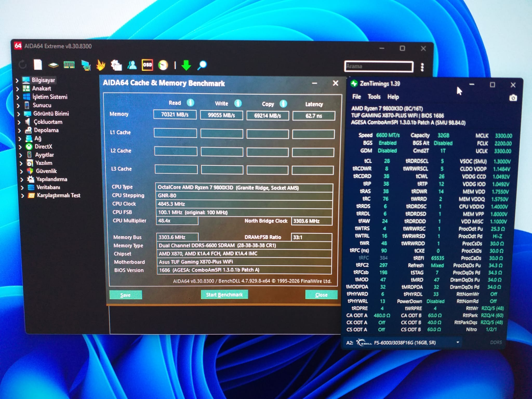This screenshot has height=399, width=532.
Task: Expand the Anakart tree node
Action: 17,89
